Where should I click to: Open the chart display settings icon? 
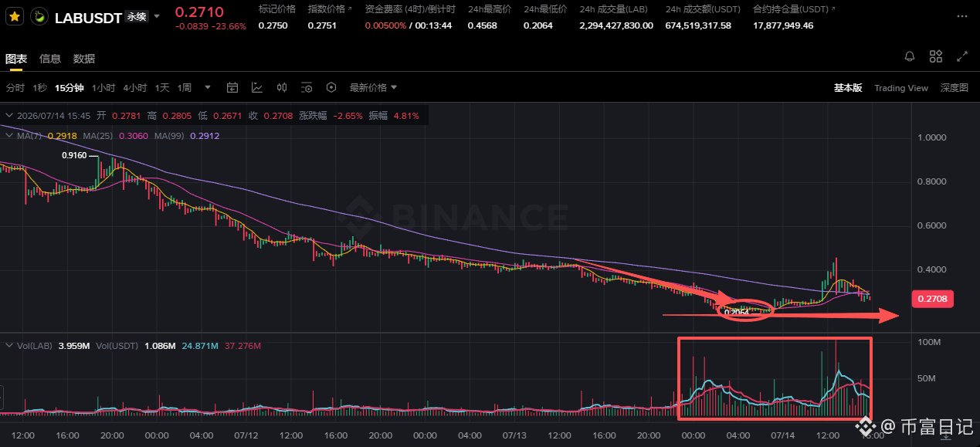click(x=307, y=88)
